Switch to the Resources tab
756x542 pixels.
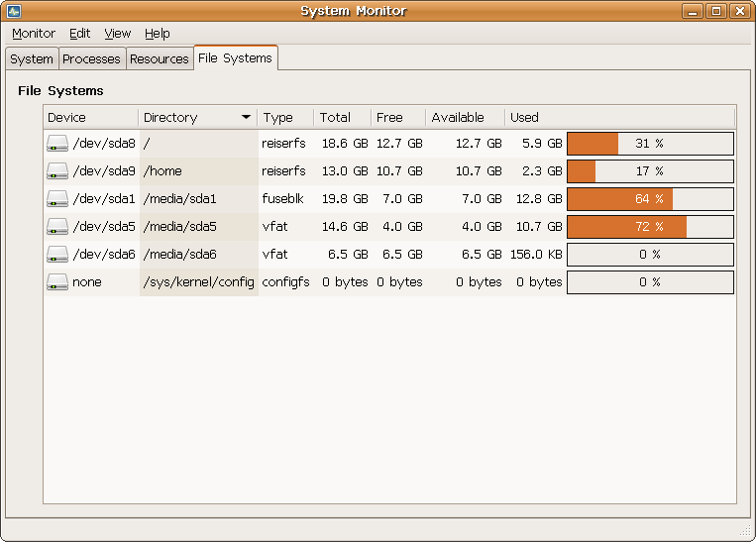[x=160, y=58]
